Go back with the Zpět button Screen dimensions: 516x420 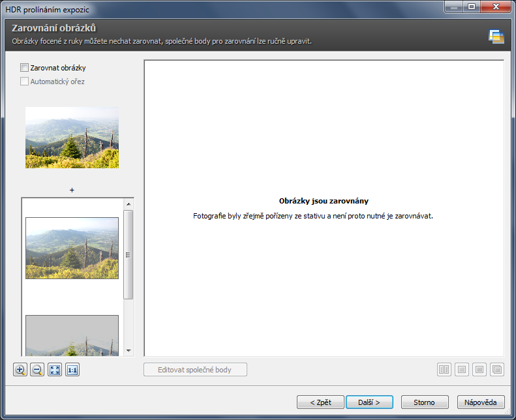(x=320, y=402)
